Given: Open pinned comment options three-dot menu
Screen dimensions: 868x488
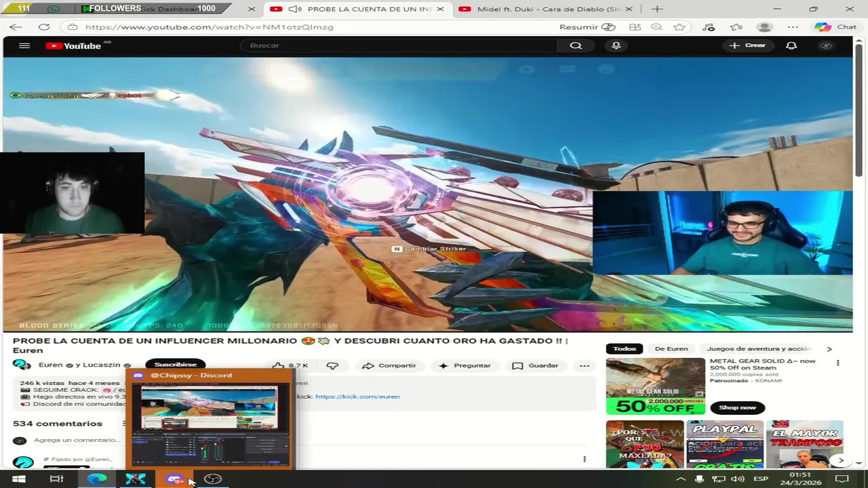Looking at the screenshot, I should click(x=585, y=459).
